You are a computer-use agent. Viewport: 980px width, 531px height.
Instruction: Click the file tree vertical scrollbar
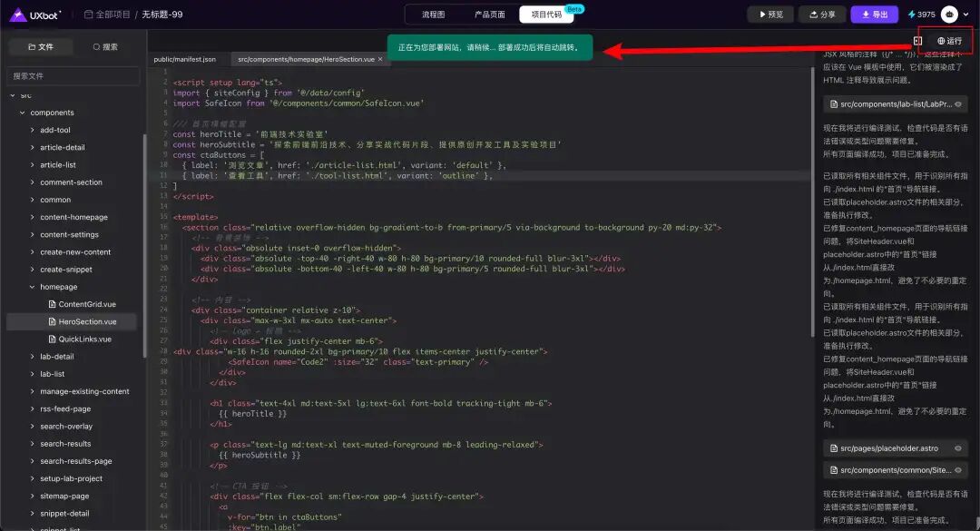pyautogui.click(x=144, y=246)
